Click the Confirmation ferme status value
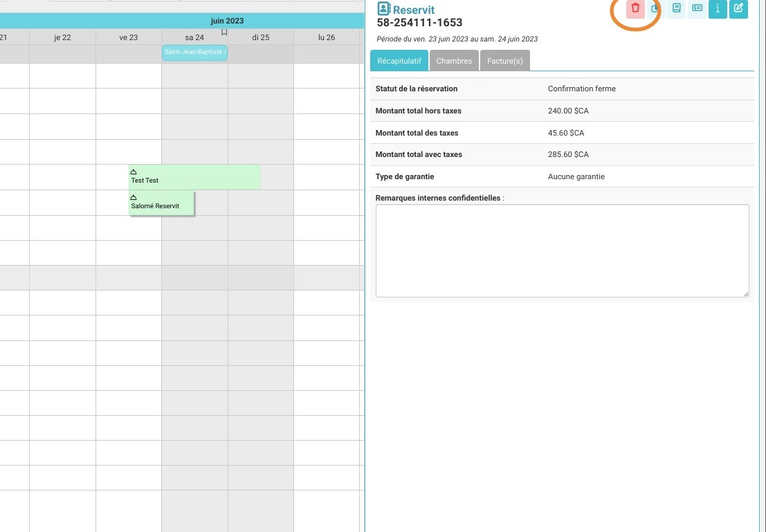Screen dimensions: 766x532 (581, 89)
